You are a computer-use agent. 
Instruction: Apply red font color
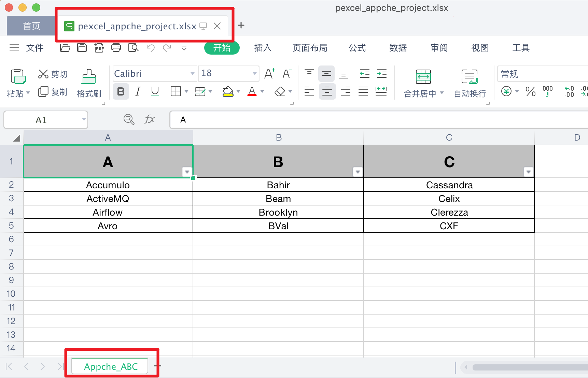coord(252,91)
